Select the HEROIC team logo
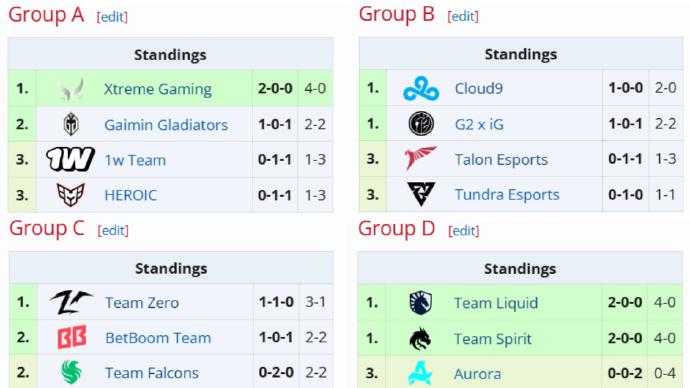690x388 pixels. (x=70, y=195)
